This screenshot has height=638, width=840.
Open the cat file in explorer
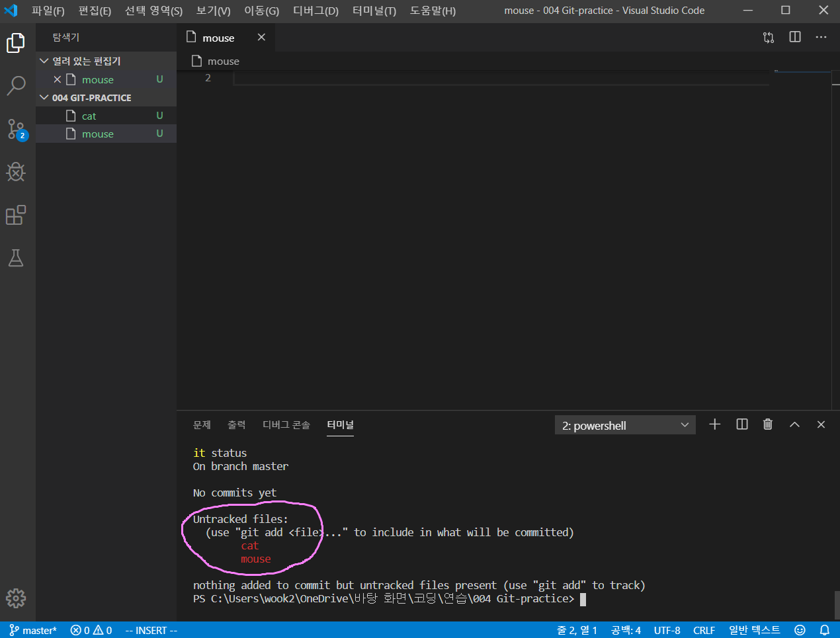click(106, 116)
